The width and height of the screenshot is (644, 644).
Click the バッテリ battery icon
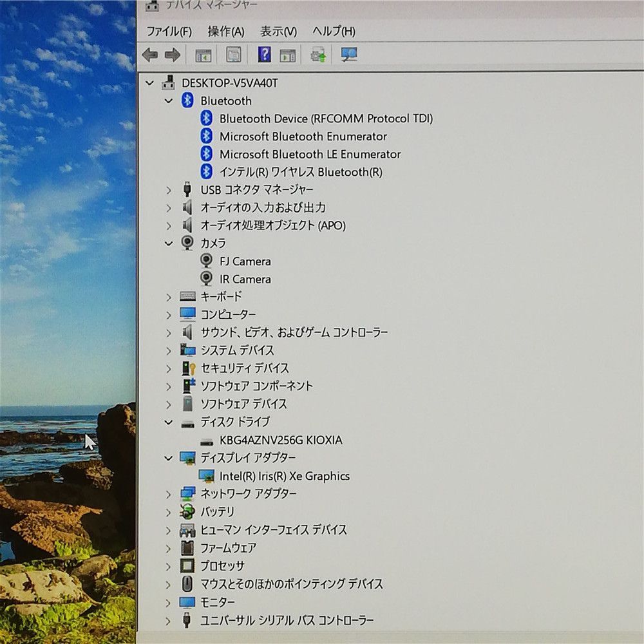coord(187,511)
